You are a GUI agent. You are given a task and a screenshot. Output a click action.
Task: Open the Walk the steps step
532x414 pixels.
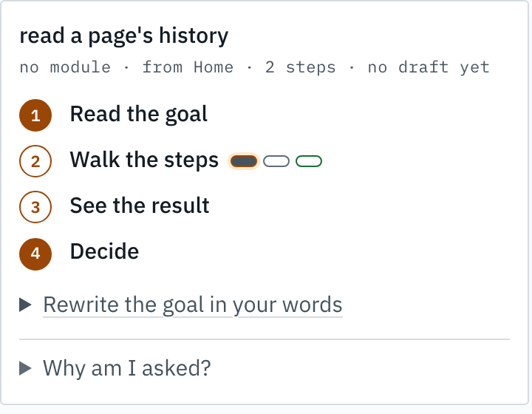pyautogui.click(x=144, y=160)
